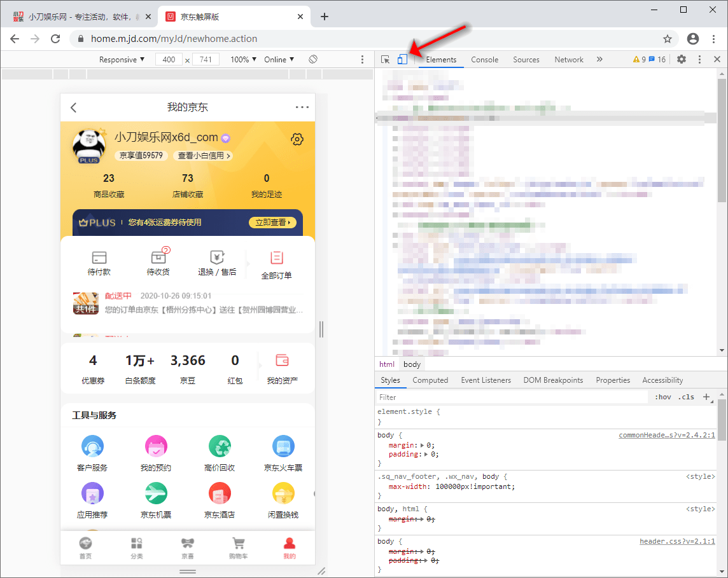
Task: Open the 查看小白信用 credit link
Action: (203, 155)
